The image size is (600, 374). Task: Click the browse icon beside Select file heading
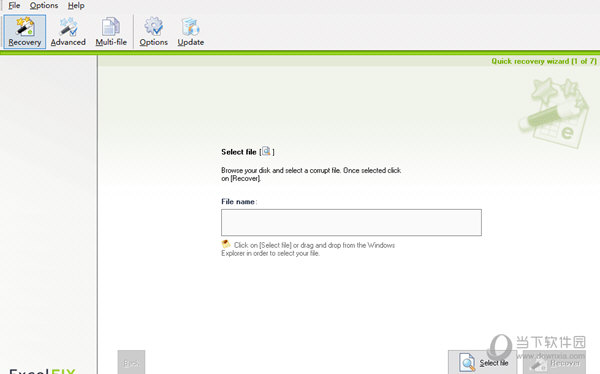tap(266, 151)
